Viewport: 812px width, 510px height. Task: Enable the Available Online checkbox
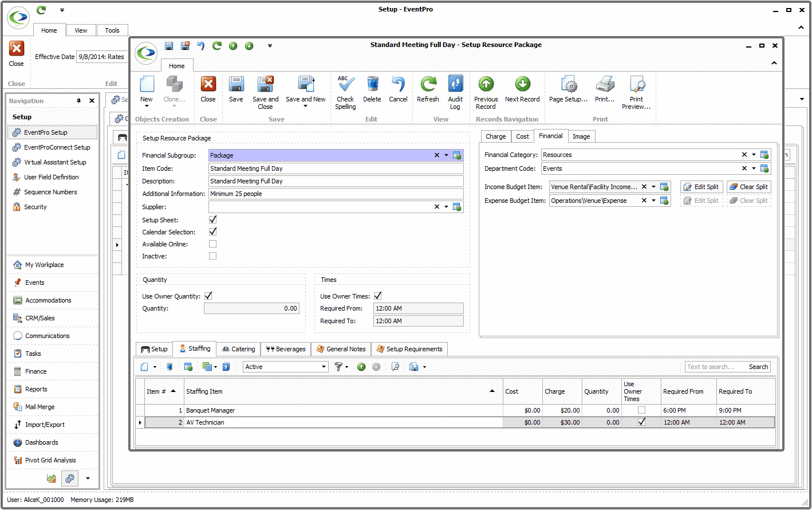click(x=212, y=244)
